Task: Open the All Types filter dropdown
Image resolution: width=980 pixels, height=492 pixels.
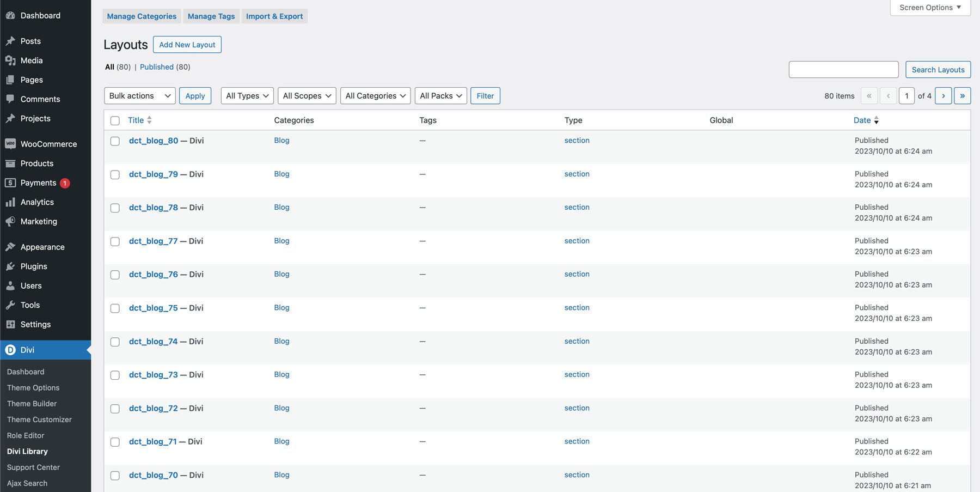Action: pyautogui.click(x=247, y=96)
